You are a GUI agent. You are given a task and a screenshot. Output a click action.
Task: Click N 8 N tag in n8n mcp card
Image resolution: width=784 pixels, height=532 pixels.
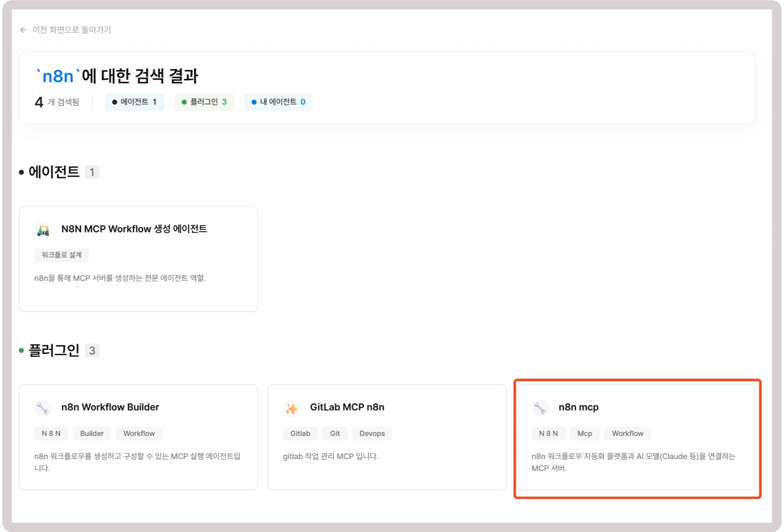[548, 433]
